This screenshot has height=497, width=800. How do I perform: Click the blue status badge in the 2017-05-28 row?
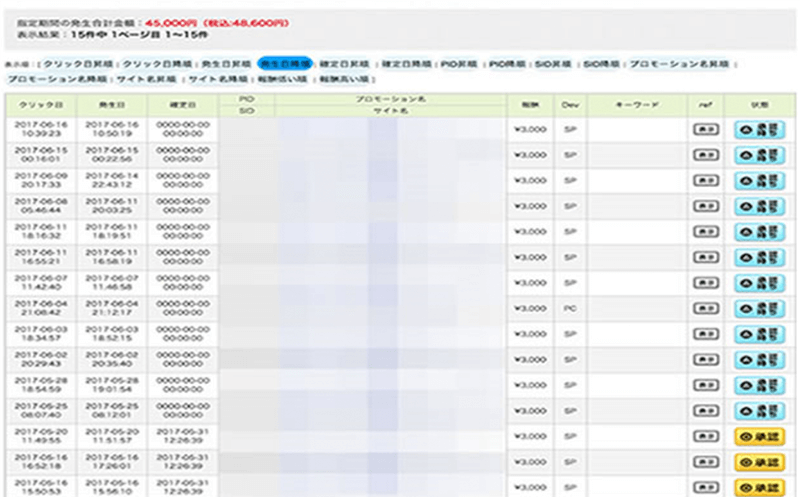click(x=758, y=385)
